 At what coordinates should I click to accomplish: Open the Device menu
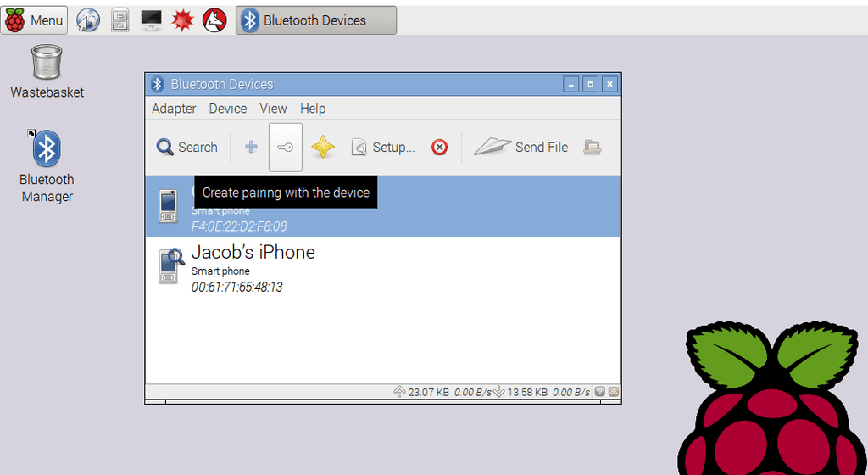pos(227,109)
